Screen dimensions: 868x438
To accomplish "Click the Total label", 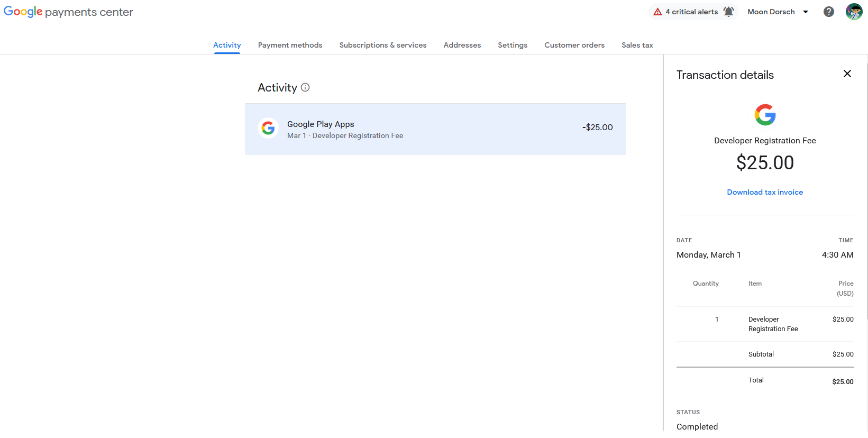I will click(x=756, y=380).
